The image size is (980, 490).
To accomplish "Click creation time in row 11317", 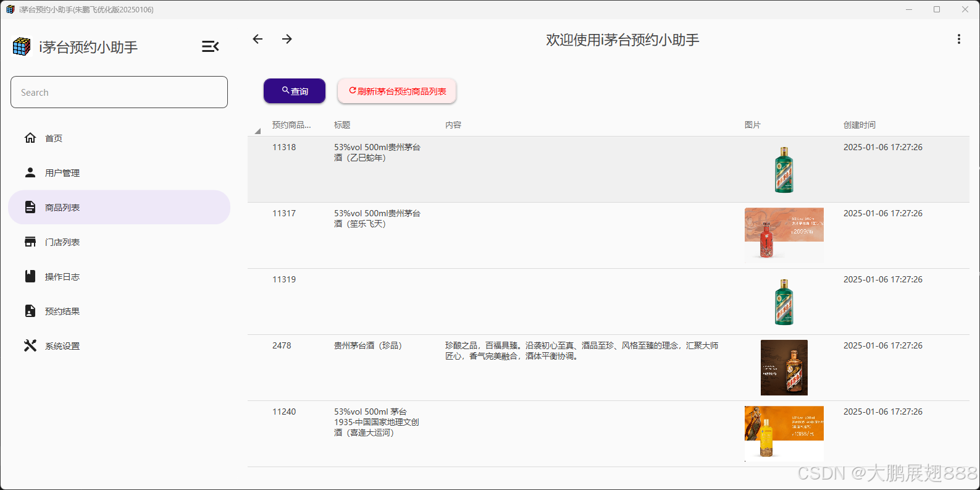I will (883, 213).
